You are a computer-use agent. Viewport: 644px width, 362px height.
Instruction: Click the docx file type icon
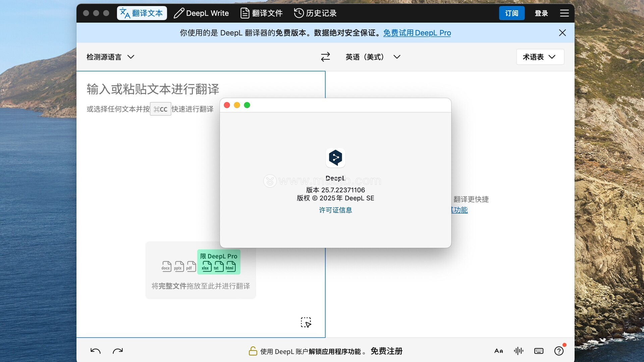pos(166,266)
